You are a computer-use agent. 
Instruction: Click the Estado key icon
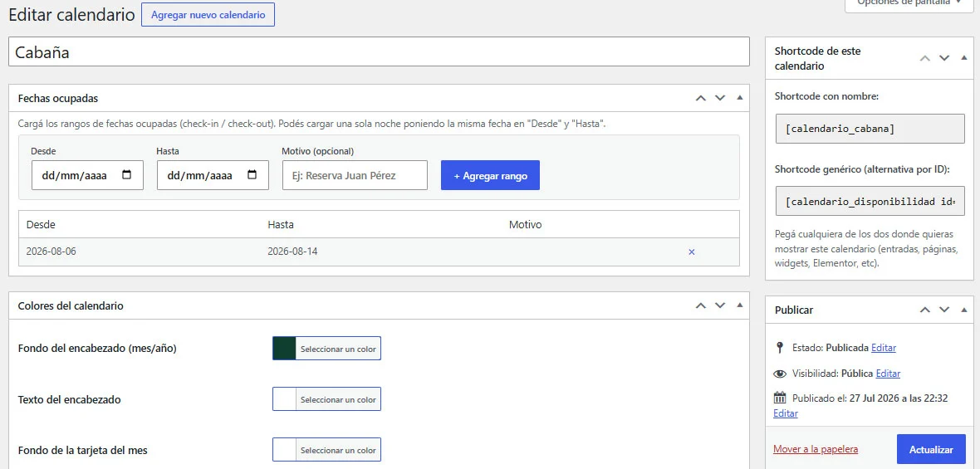(x=779, y=347)
